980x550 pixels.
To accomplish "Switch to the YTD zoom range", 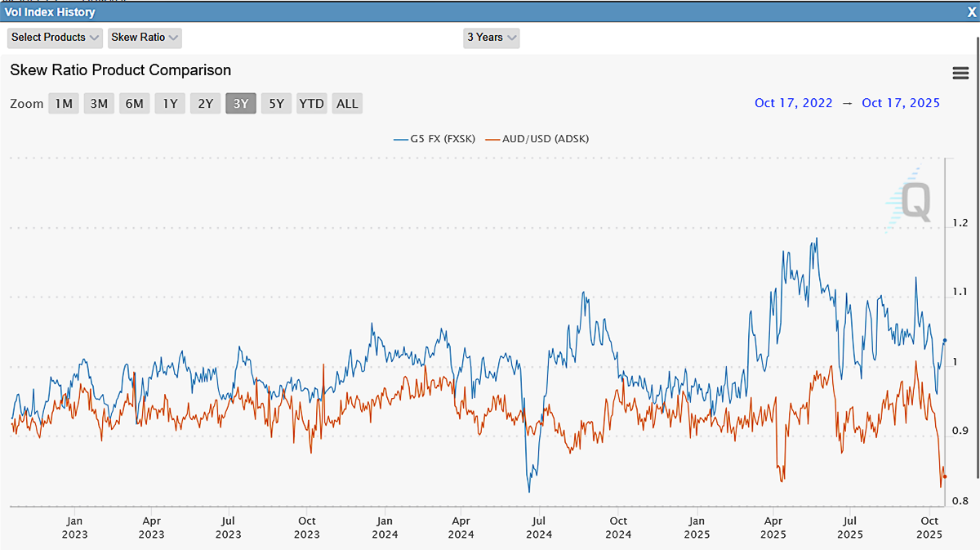I will pos(311,103).
